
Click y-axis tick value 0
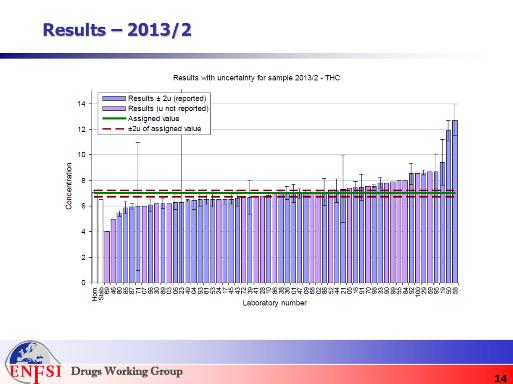(x=83, y=283)
